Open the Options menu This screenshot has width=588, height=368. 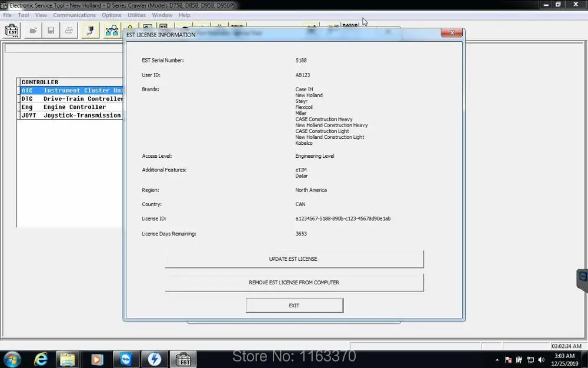click(x=111, y=15)
